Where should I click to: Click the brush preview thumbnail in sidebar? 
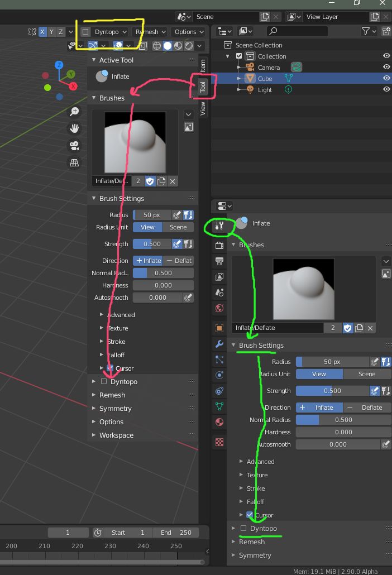(x=135, y=142)
